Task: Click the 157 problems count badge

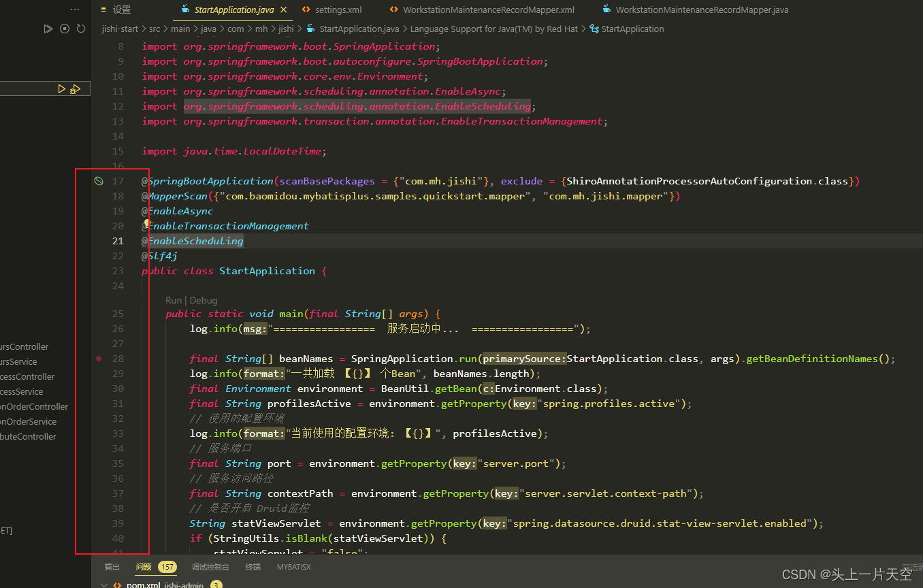Action: pyautogui.click(x=167, y=567)
